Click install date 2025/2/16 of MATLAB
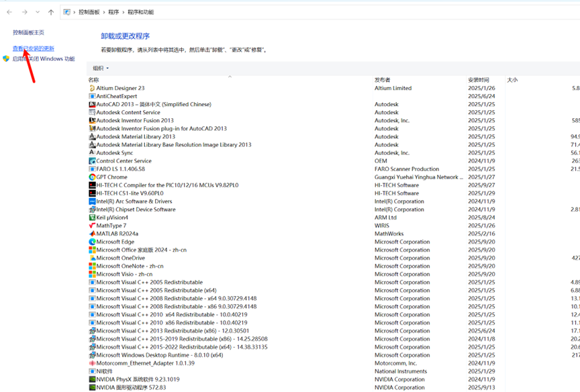 tap(481, 234)
